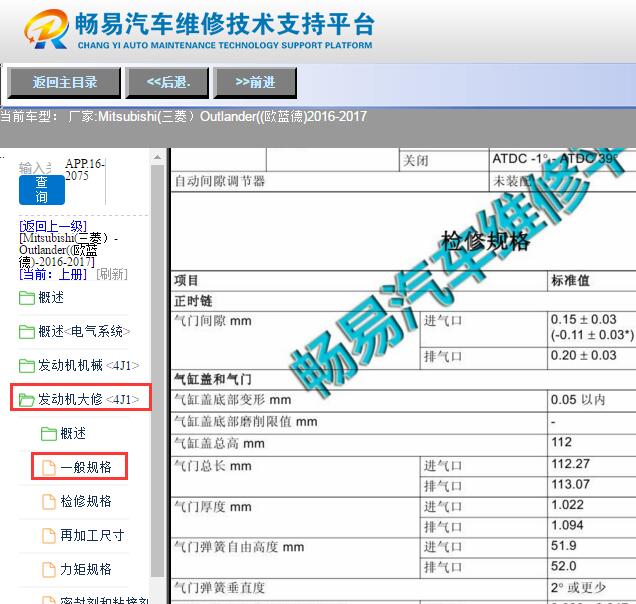Image resolution: width=636 pixels, height=604 pixels.
Task: Open the 再加工尺寸 document
Action: pos(92,535)
